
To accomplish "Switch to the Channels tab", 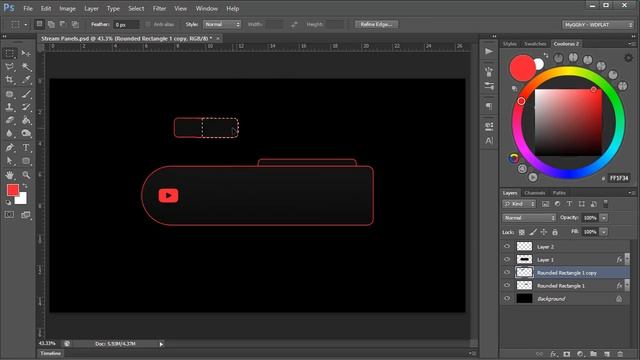I will (x=535, y=193).
